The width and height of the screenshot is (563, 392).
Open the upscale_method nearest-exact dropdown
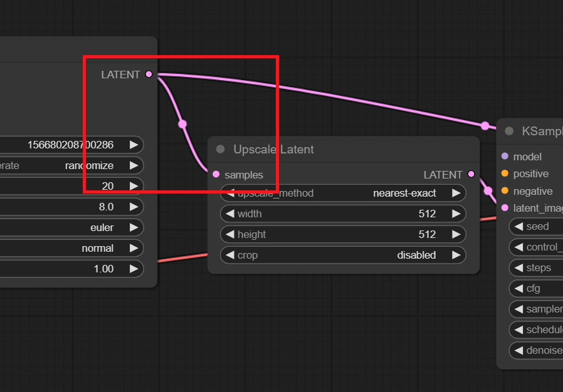pos(343,193)
